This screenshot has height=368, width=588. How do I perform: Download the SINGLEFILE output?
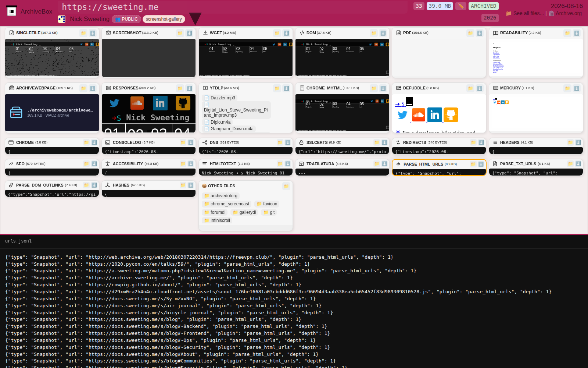click(93, 33)
